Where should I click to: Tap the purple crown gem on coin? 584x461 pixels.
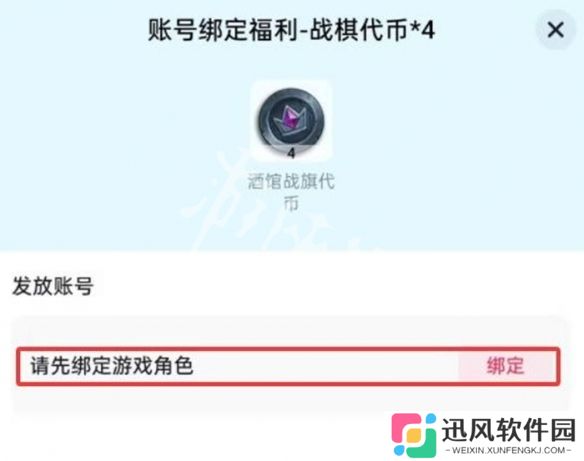(x=290, y=118)
